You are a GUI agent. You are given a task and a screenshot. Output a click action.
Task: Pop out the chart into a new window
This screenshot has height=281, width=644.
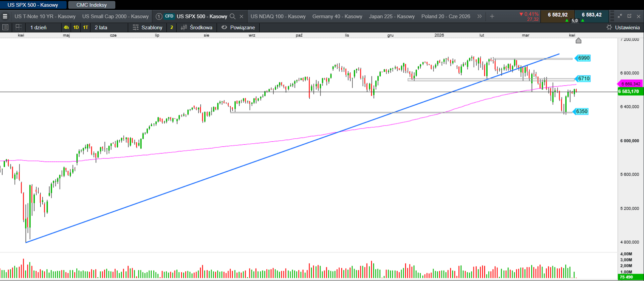click(629, 16)
